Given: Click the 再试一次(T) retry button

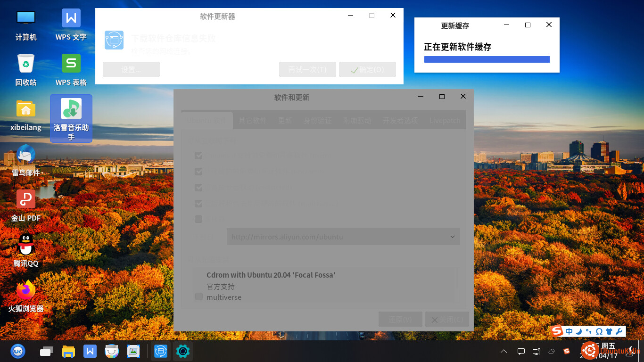Looking at the screenshot, I should [307, 69].
